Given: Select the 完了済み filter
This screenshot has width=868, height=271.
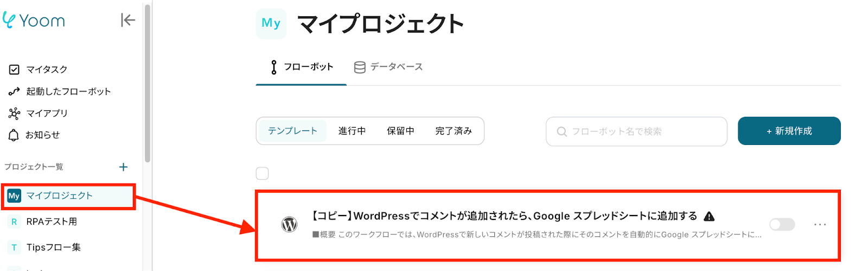Looking at the screenshot, I should (x=454, y=131).
